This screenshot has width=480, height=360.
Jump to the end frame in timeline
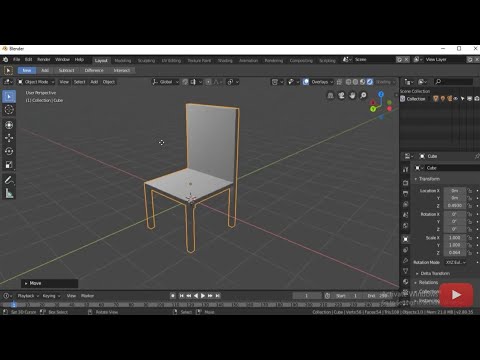coord(218,296)
